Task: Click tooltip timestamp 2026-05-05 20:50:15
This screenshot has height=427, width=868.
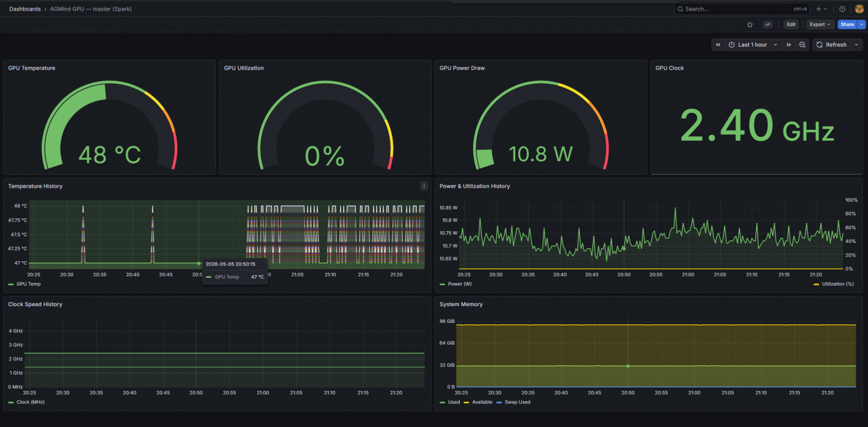Action: tap(230, 264)
